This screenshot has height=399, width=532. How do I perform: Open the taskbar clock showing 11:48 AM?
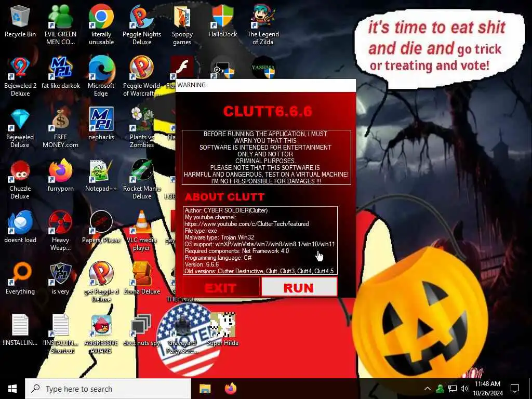(x=487, y=389)
